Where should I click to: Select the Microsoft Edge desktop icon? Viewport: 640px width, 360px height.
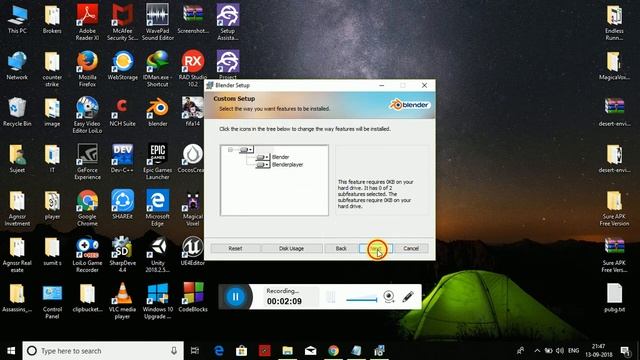coord(158,208)
